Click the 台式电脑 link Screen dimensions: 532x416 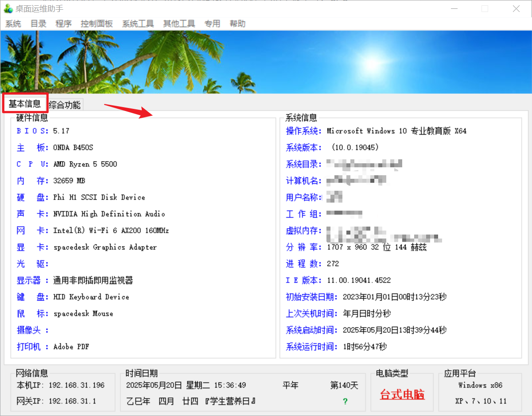click(x=403, y=394)
